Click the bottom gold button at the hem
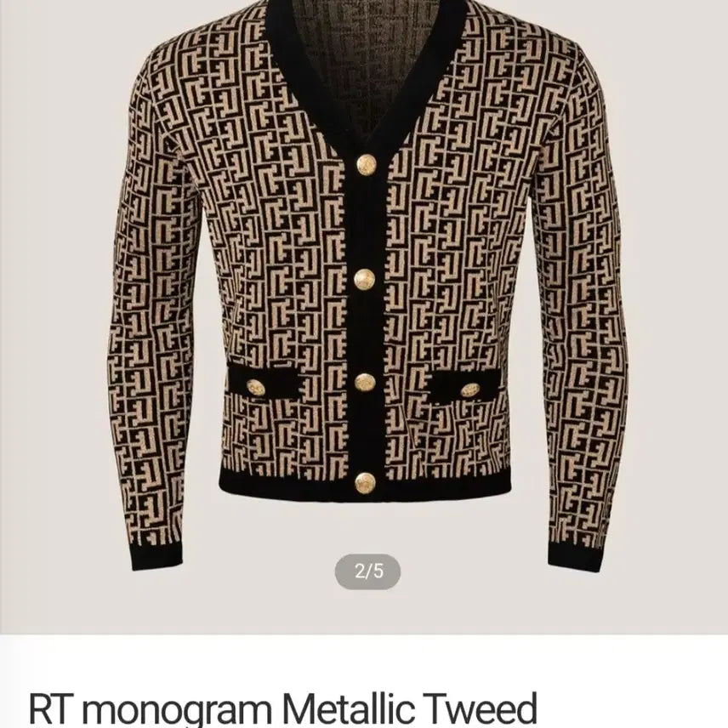 (x=365, y=483)
